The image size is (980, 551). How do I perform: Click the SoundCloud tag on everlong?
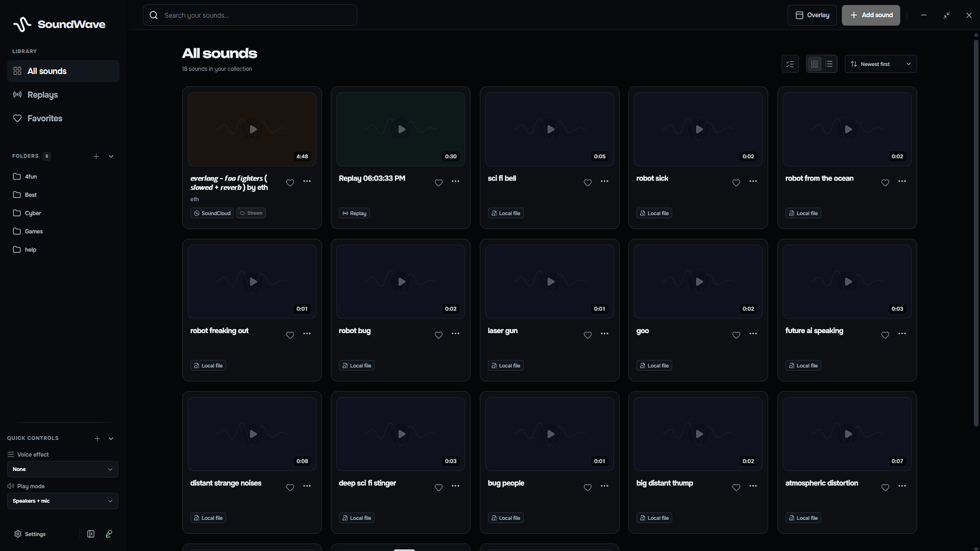[x=212, y=213]
